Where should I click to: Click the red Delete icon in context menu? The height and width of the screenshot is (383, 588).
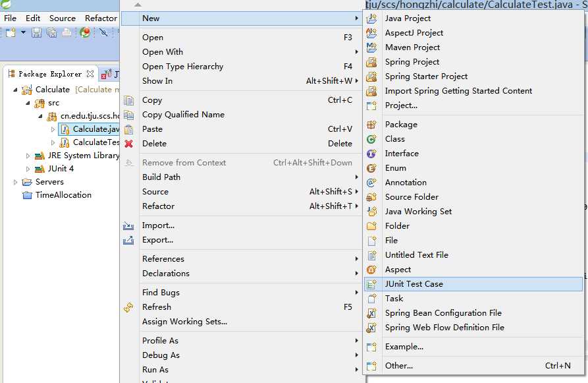point(129,144)
